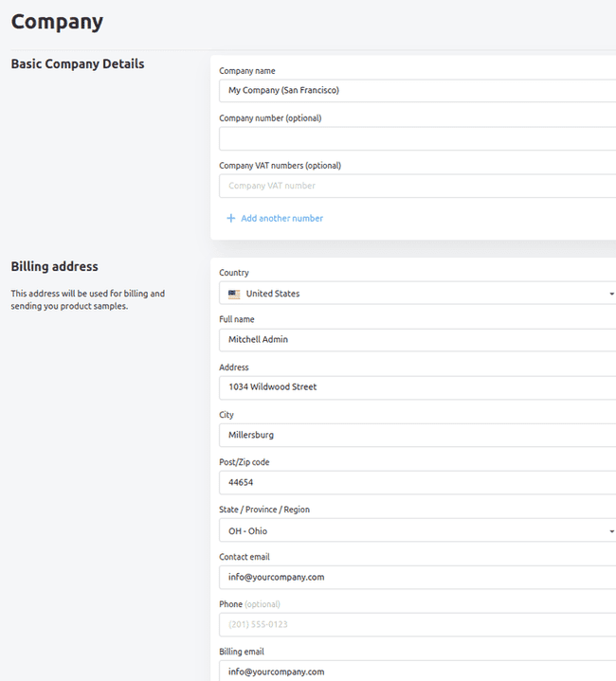Image resolution: width=616 pixels, height=681 pixels.
Task: Click the Contact email input field
Action: (x=417, y=577)
